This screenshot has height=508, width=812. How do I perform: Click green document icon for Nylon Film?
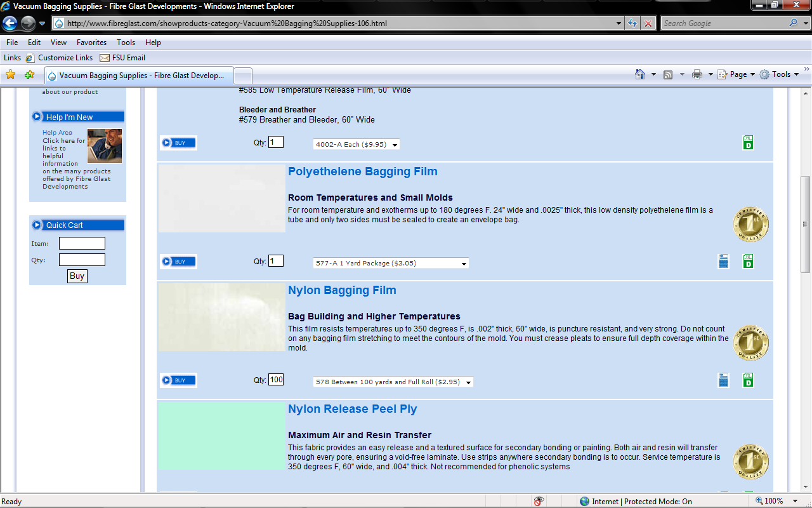tap(748, 380)
